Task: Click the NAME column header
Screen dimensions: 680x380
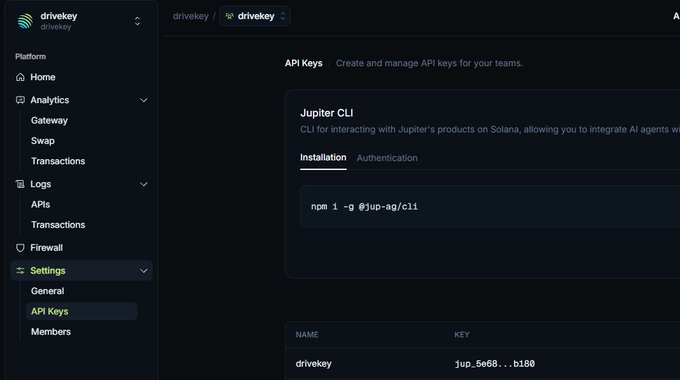Action: pos(307,335)
